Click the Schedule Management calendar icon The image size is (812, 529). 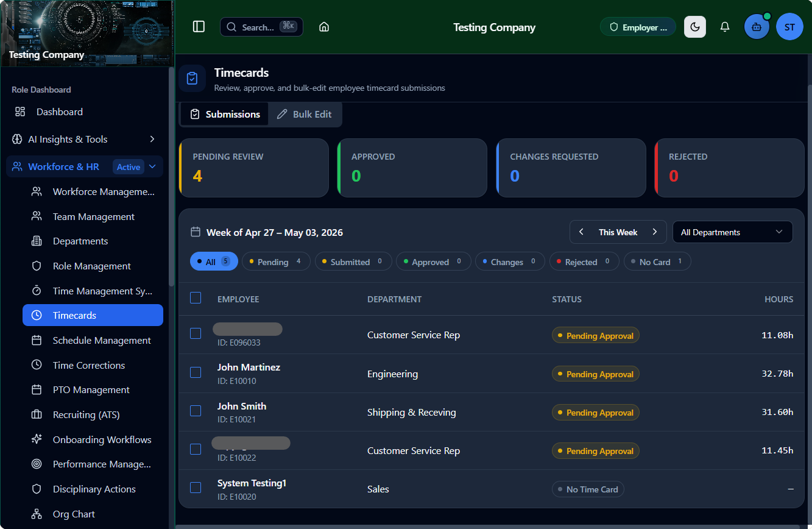[37, 340]
